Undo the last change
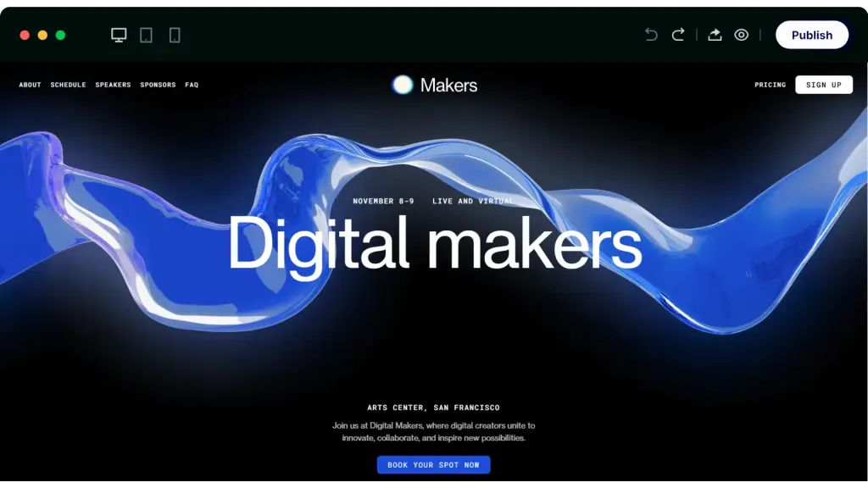This screenshot has height=488, width=868. pyautogui.click(x=651, y=35)
